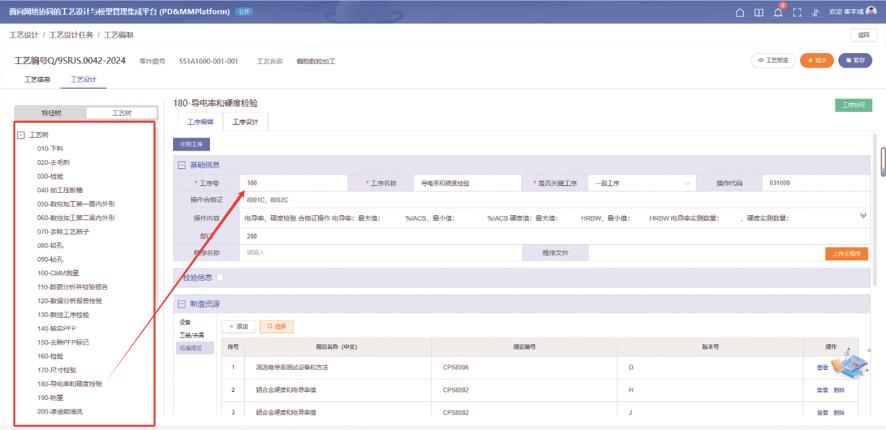
Task: Click the green 工序协同 button
Action: tap(852, 104)
